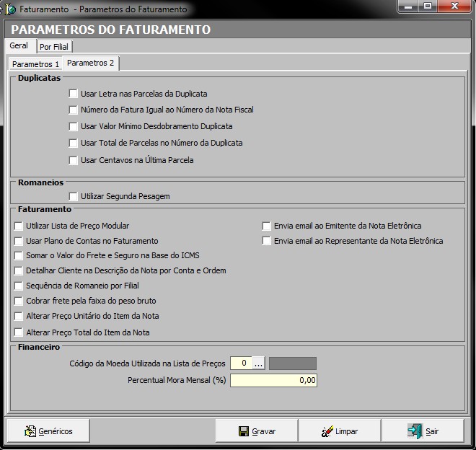This screenshot has width=476, height=450.
Task: Check Usar Plano de Contas no Faturamento
Action: pyautogui.click(x=18, y=241)
